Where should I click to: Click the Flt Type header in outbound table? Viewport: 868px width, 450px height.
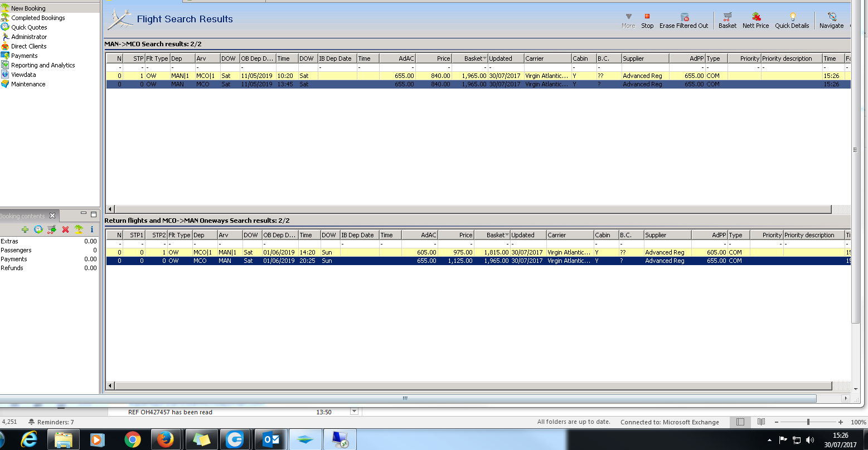157,58
